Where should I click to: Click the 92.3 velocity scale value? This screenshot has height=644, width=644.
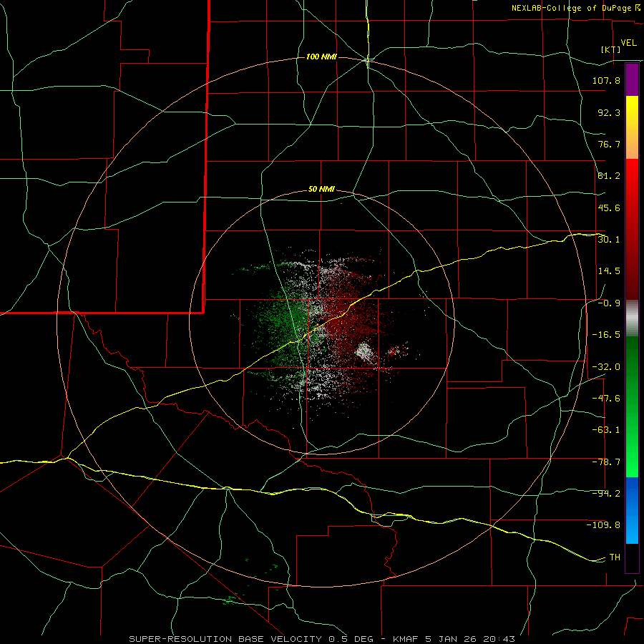pos(609,112)
